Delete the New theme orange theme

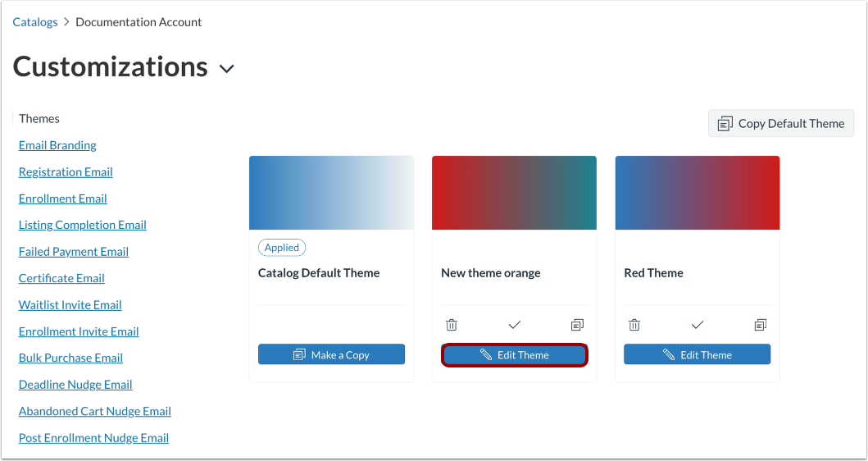[451, 325]
